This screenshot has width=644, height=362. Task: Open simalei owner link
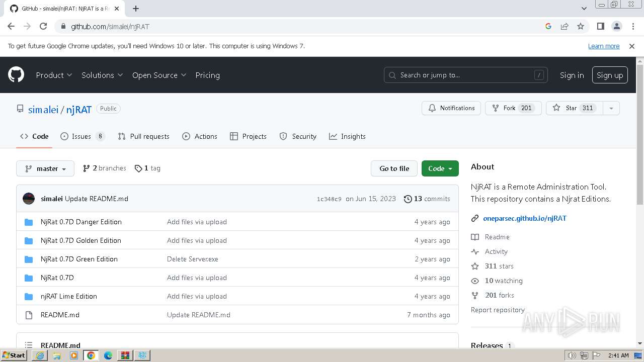43,109
